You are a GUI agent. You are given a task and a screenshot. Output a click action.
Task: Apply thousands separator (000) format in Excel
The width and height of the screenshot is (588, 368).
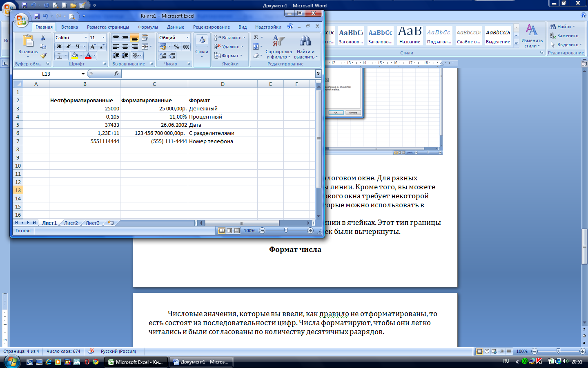(186, 47)
